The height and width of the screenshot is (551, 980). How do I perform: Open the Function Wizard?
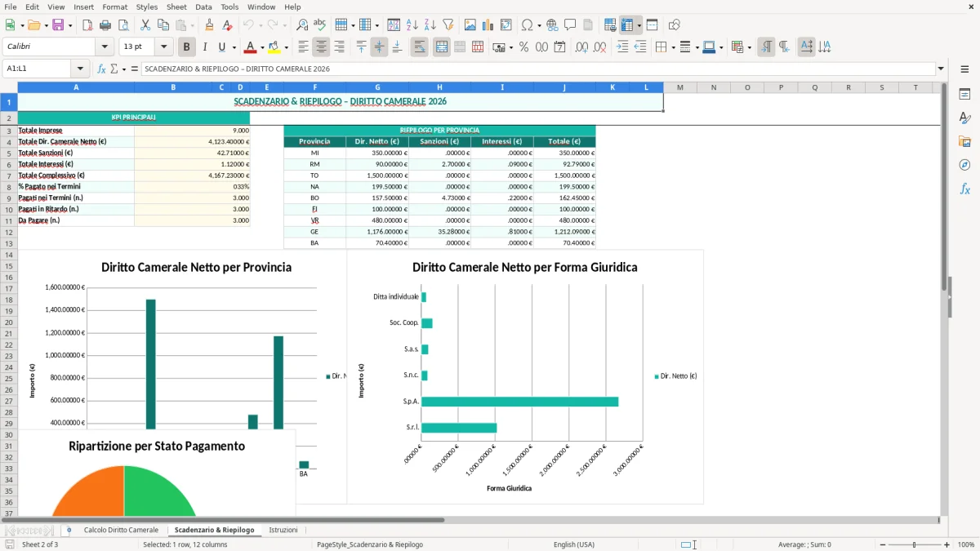pos(101,69)
